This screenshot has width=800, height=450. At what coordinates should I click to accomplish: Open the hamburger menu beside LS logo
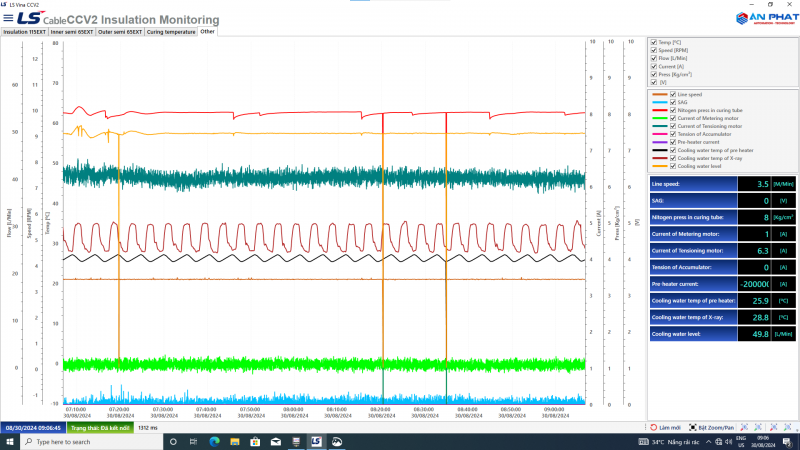pyautogui.click(x=8, y=19)
